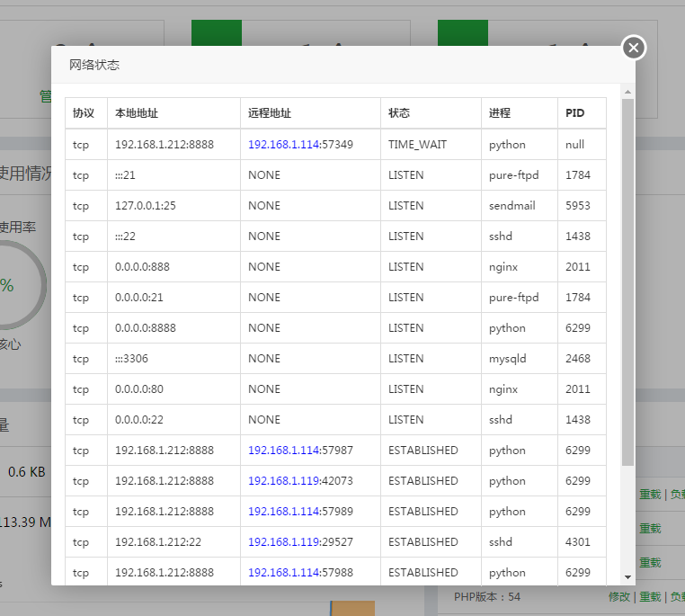685x616 pixels.
Task: Click the 进程 column header
Action: pos(500,113)
